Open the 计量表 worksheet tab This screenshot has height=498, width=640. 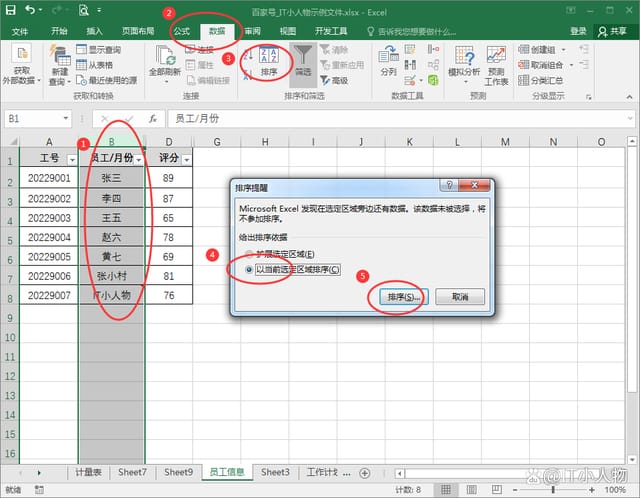(x=89, y=472)
